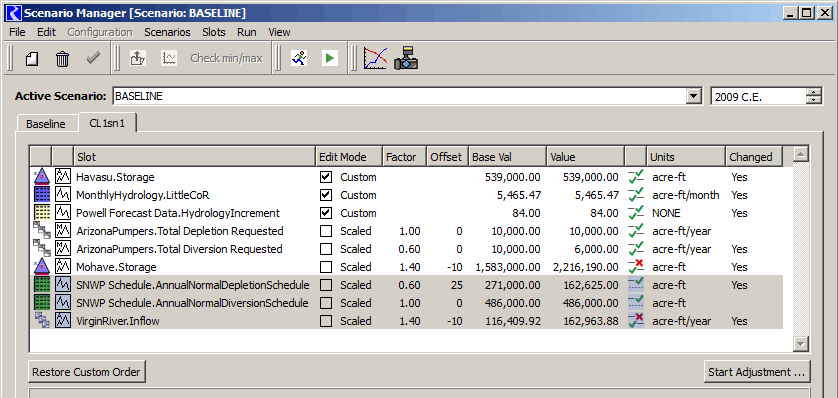Click object icon beside ArizonaPumpers.Total Depletion Requested

click(x=41, y=231)
